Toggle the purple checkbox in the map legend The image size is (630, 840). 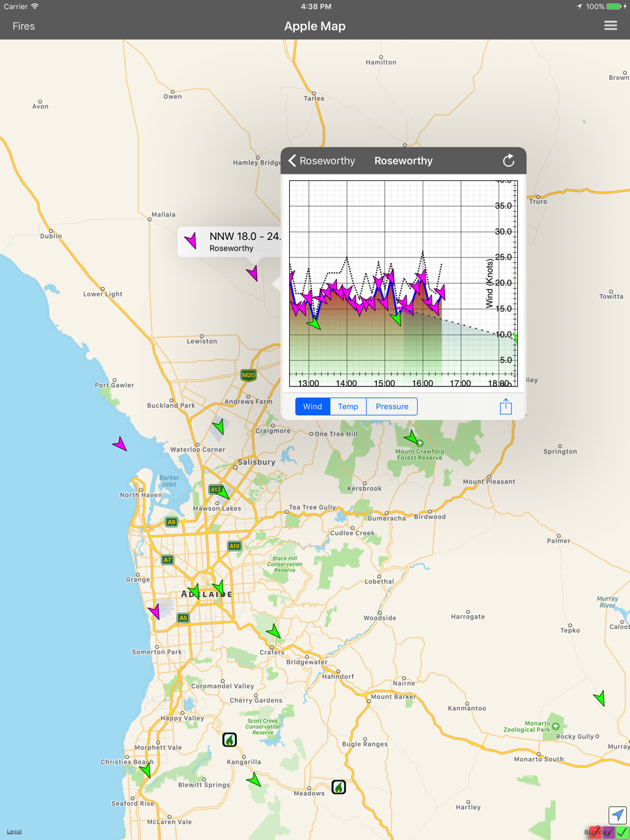click(x=608, y=832)
